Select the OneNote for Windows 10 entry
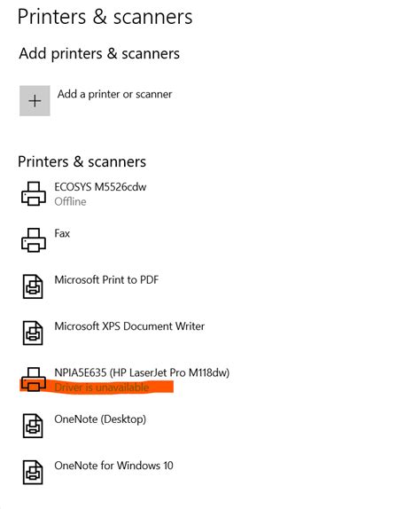The height and width of the screenshot is (509, 420). click(113, 466)
